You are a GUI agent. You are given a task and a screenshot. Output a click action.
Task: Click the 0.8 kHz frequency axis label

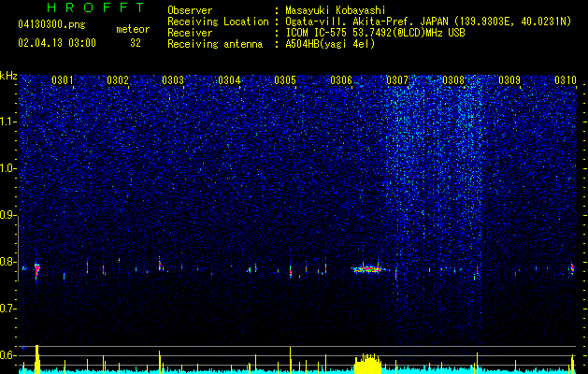(8, 262)
